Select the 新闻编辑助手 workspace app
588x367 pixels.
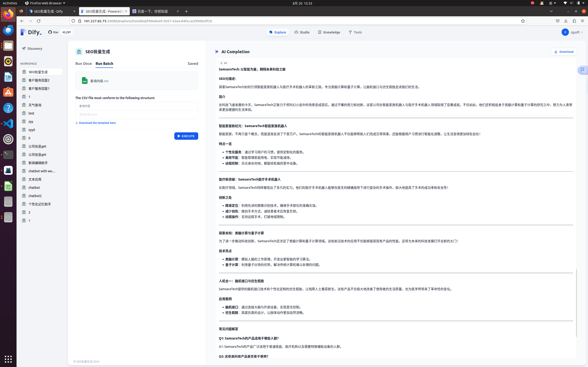38,163
